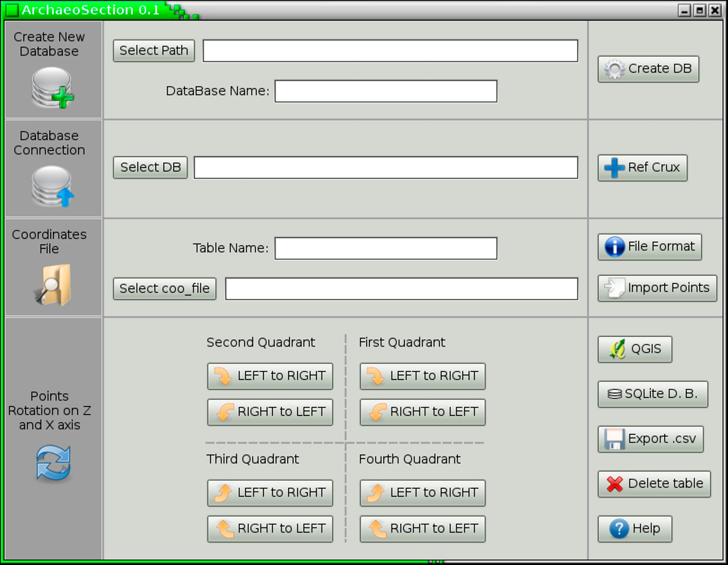Click the blue plus icon on Ref Crux

614,168
